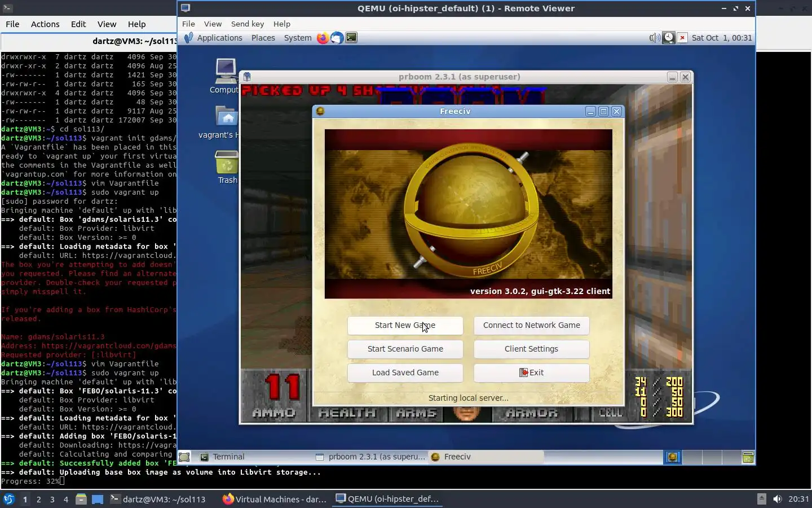The image size is (812, 508).
Task: Click the AMMO counter in prboom status bar
Action: pos(274,397)
